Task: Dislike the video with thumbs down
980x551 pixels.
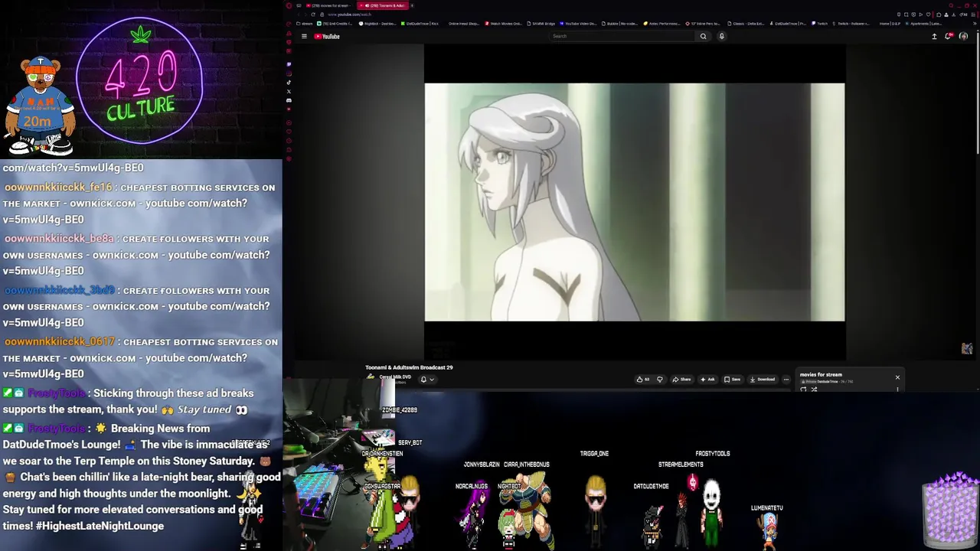Action: [660, 380]
